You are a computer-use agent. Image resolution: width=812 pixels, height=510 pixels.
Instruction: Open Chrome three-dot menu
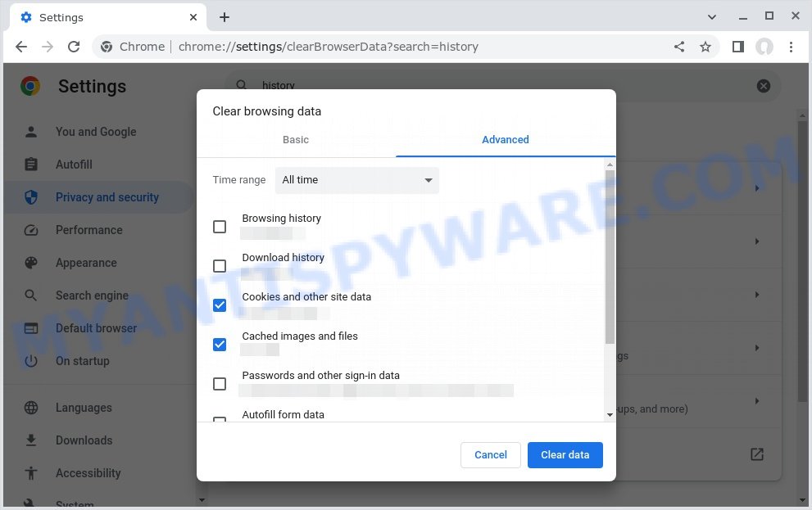(791, 47)
